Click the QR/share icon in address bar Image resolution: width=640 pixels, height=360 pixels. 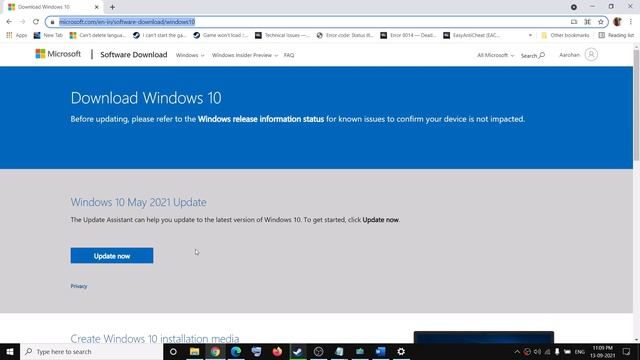(587, 22)
